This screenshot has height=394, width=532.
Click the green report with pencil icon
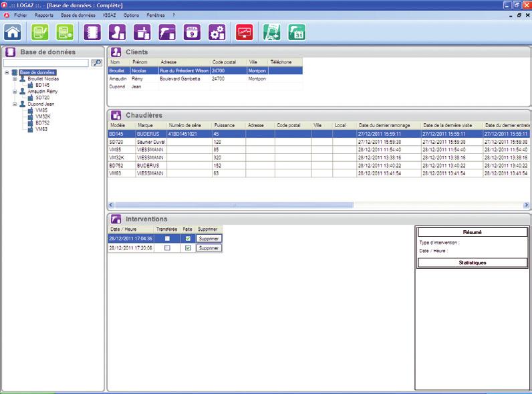[x=39, y=33]
